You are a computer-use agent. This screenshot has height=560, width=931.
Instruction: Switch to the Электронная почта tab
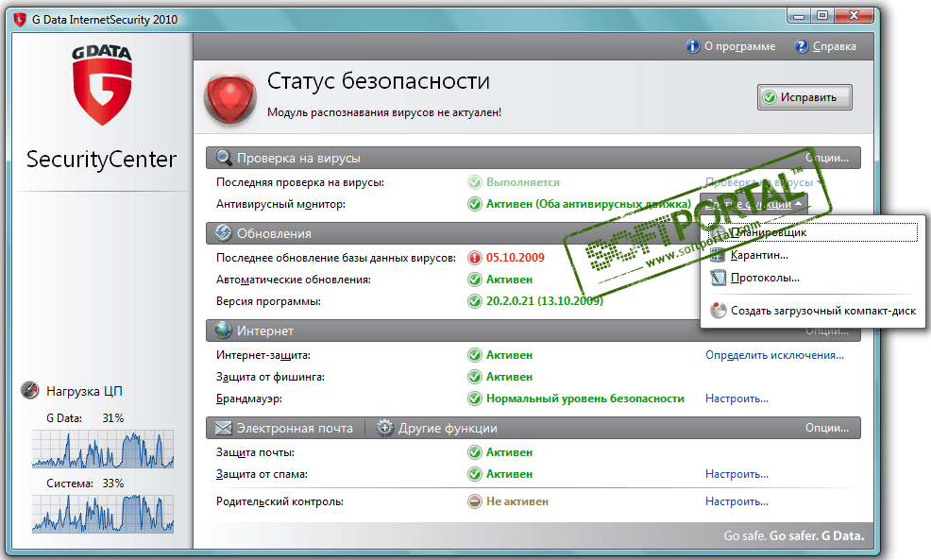click(x=284, y=428)
